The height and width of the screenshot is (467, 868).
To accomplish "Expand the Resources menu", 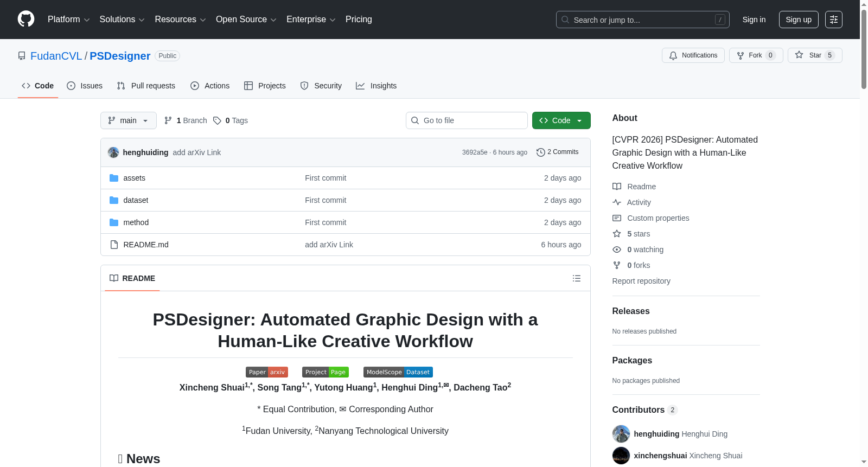I will (180, 20).
